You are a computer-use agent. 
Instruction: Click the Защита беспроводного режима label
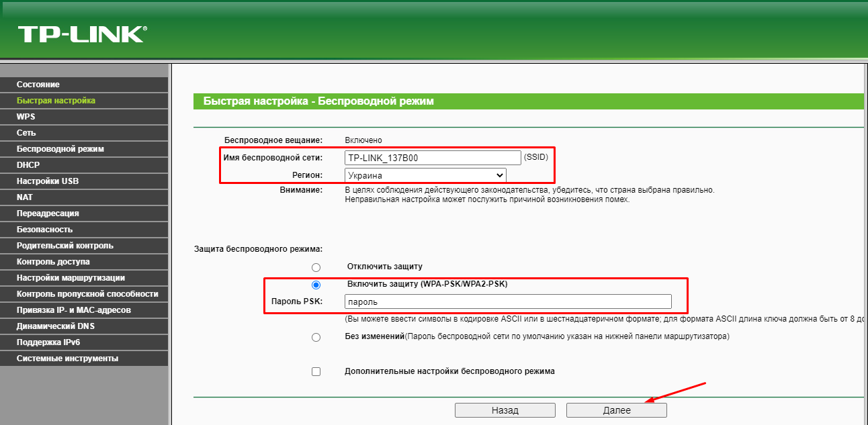pos(258,250)
